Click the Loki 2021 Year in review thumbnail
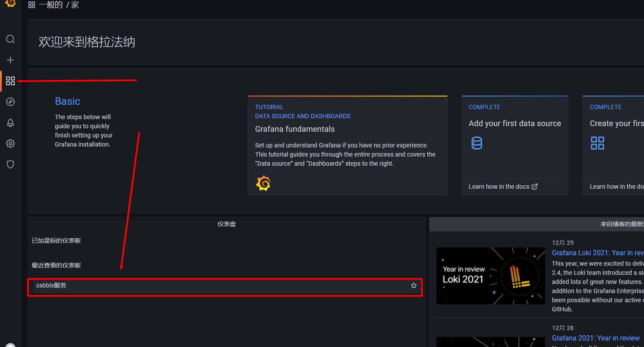Viewport: 644px width, 347px height. 491,276
